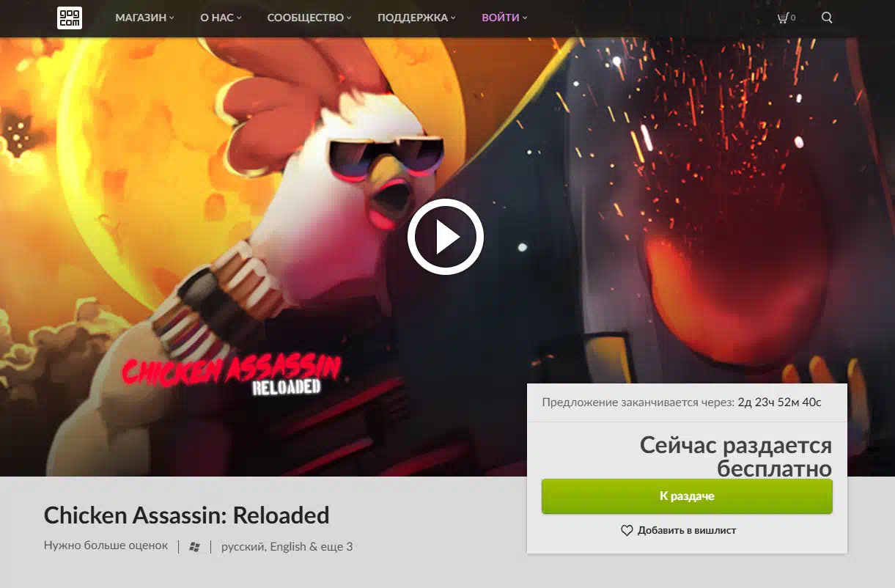
Task: Open the МАГАЗИН dropdown menu
Action: [x=144, y=18]
